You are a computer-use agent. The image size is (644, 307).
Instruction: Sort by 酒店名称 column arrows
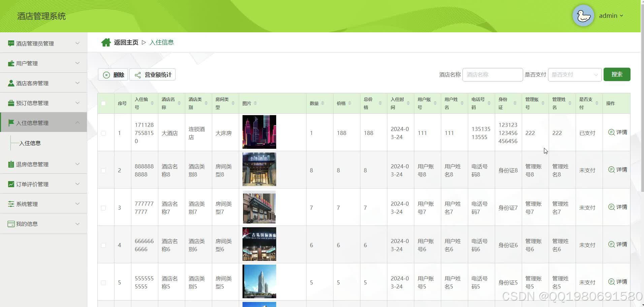[179, 103]
